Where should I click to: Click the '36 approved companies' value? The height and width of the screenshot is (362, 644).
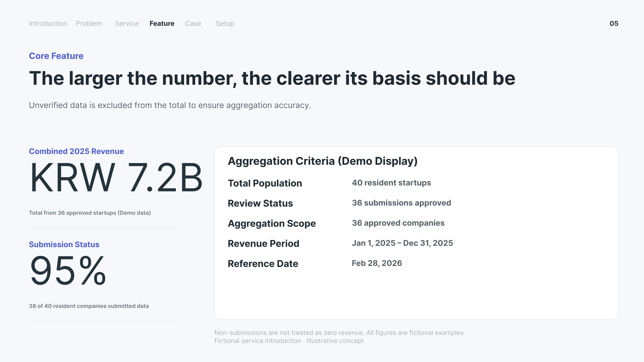coord(398,223)
